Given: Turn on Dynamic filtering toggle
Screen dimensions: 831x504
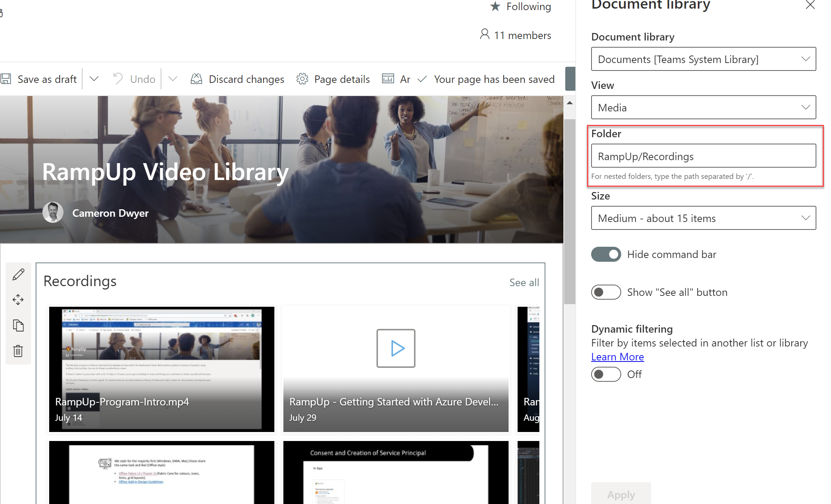Looking at the screenshot, I should [x=606, y=374].
